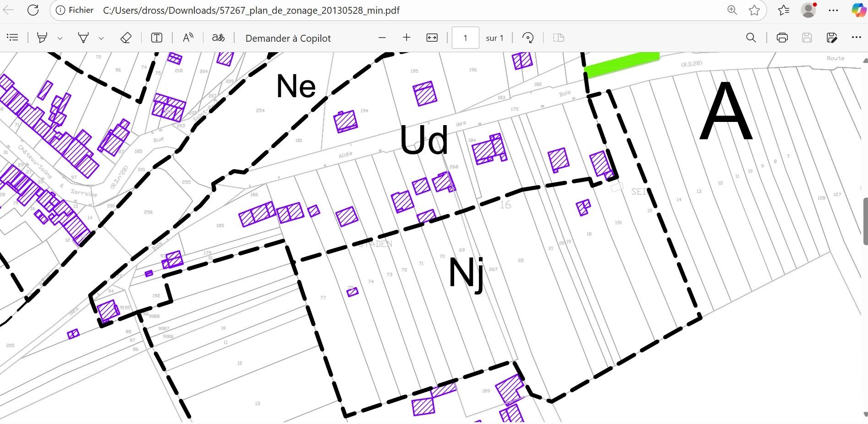
Task: Choose the Erase tool
Action: pyautogui.click(x=126, y=38)
